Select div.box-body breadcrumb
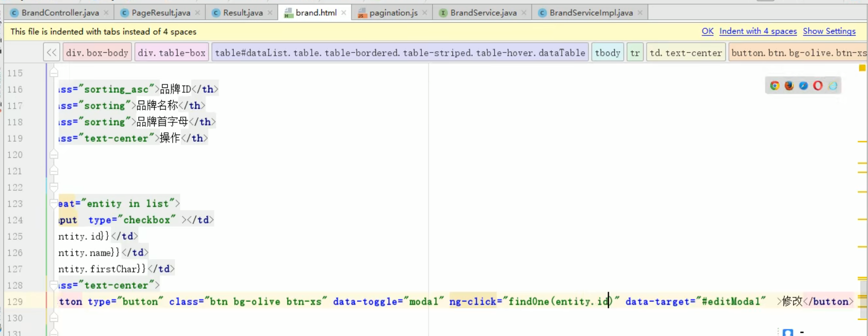The height and width of the screenshot is (336, 868). 97,53
